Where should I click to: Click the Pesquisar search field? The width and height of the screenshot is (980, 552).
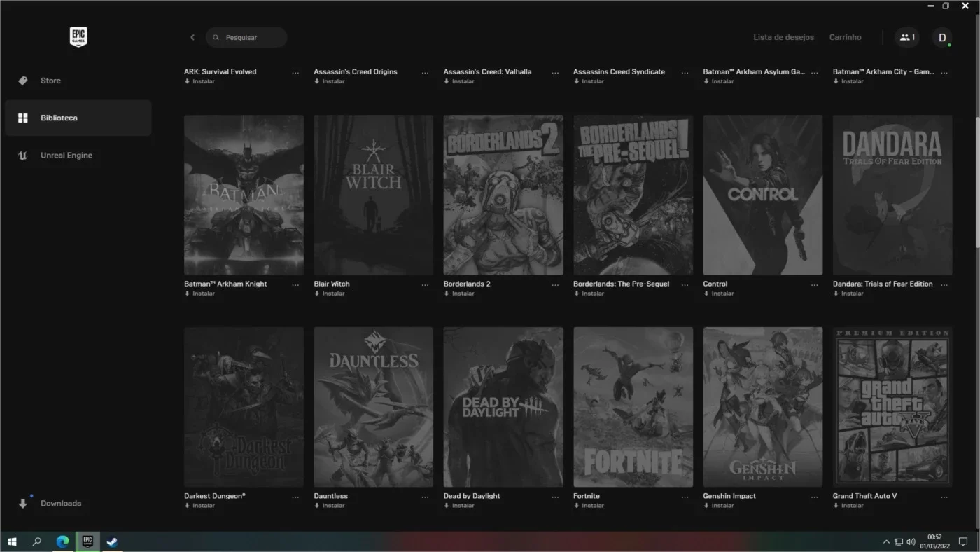[246, 37]
